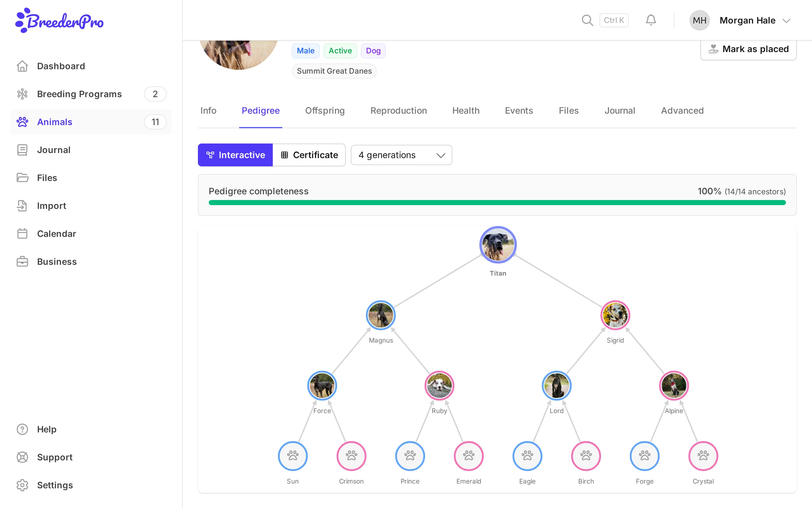Image resolution: width=812 pixels, height=508 pixels.
Task: Select the Ruby photo node
Action: [x=439, y=386]
